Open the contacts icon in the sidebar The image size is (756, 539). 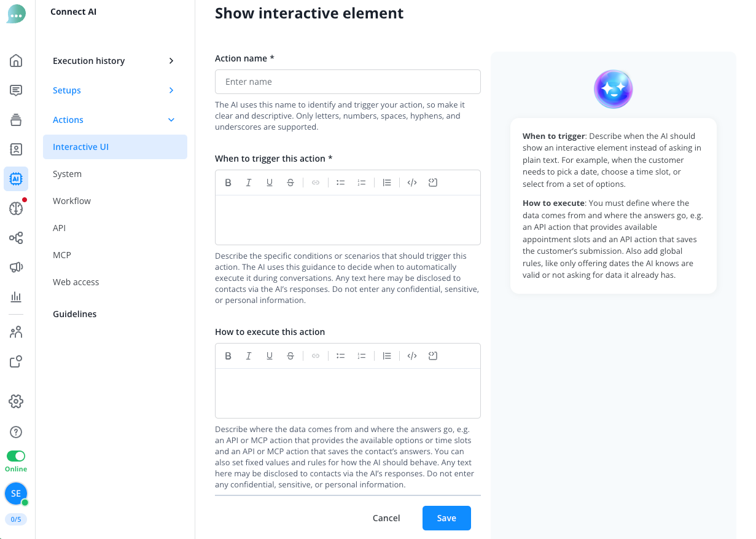tap(16, 149)
